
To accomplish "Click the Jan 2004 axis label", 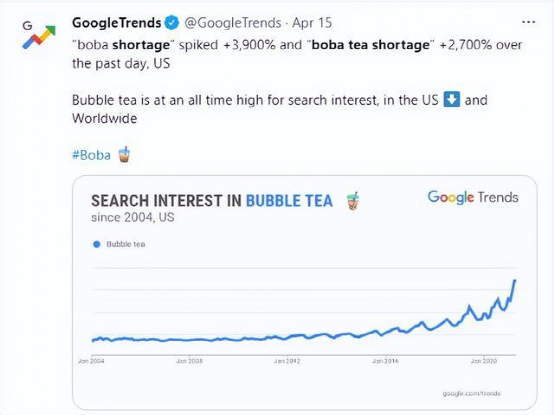I will pyautogui.click(x=91, y=361).
